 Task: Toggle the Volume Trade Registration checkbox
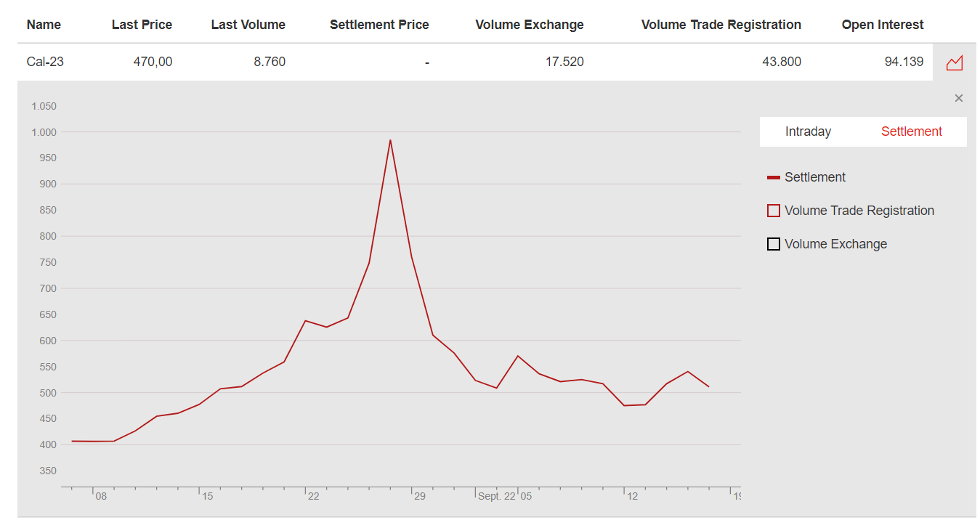[x=774, y=211]
